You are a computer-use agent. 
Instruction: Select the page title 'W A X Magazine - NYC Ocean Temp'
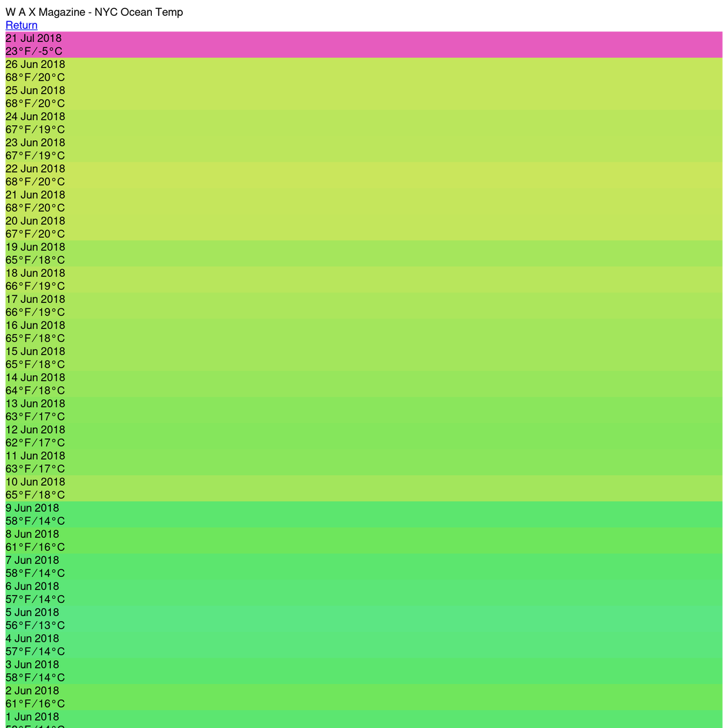tap(94, 12)
